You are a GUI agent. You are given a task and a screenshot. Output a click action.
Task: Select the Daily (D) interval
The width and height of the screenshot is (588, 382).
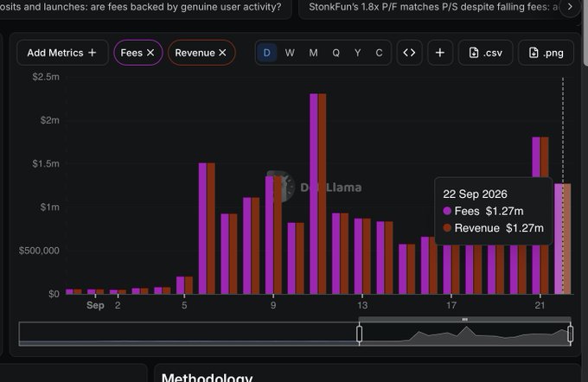coord(267,53)
